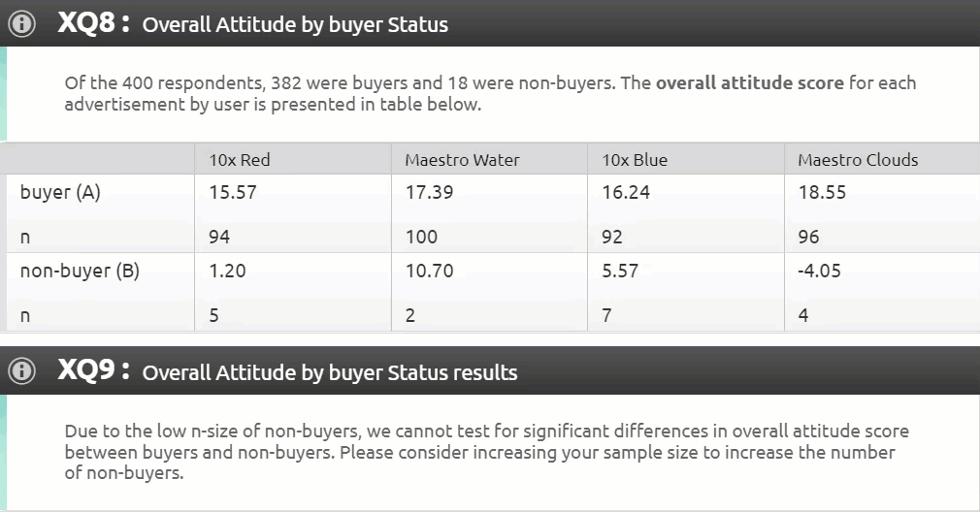Click the buyer score 15.57 cell

(x=233, y=192)
